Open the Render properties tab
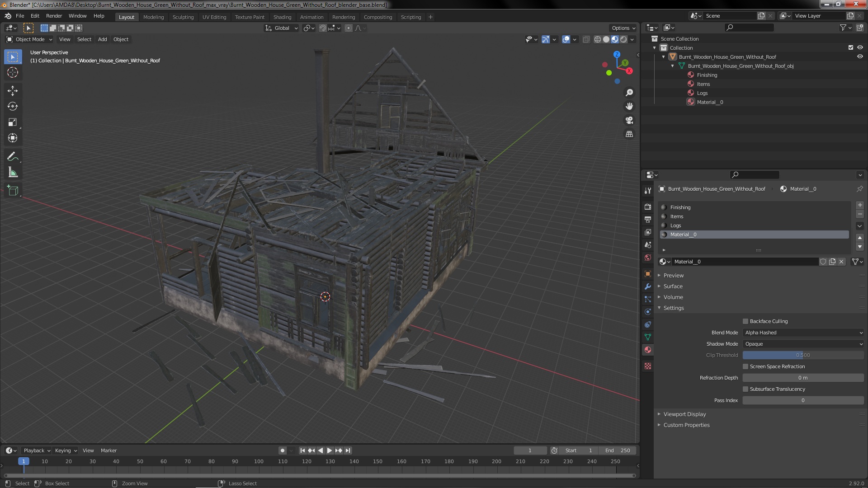 pyautogui.click(x=648, y=206)
